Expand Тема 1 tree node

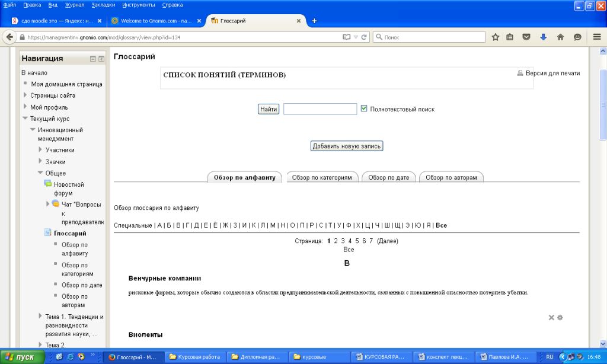click(x=40, y=316)
